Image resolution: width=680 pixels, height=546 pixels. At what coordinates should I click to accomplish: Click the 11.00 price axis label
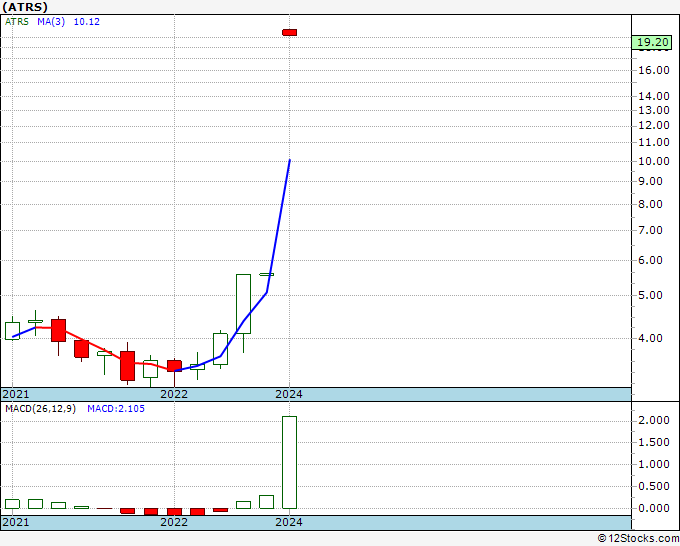(654, 142)
